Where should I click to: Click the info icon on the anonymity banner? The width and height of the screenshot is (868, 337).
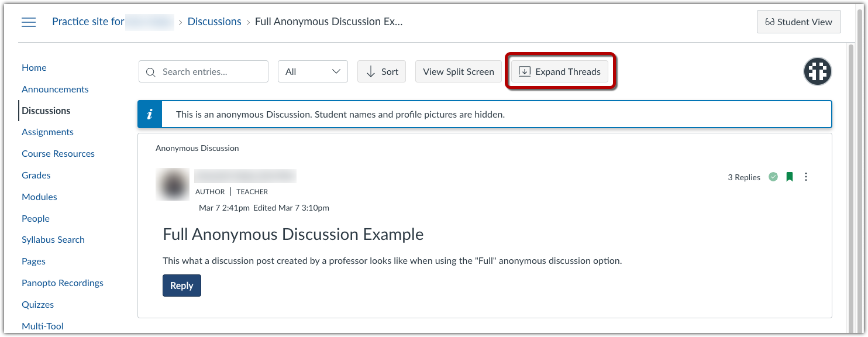click(x=150, y=114)
